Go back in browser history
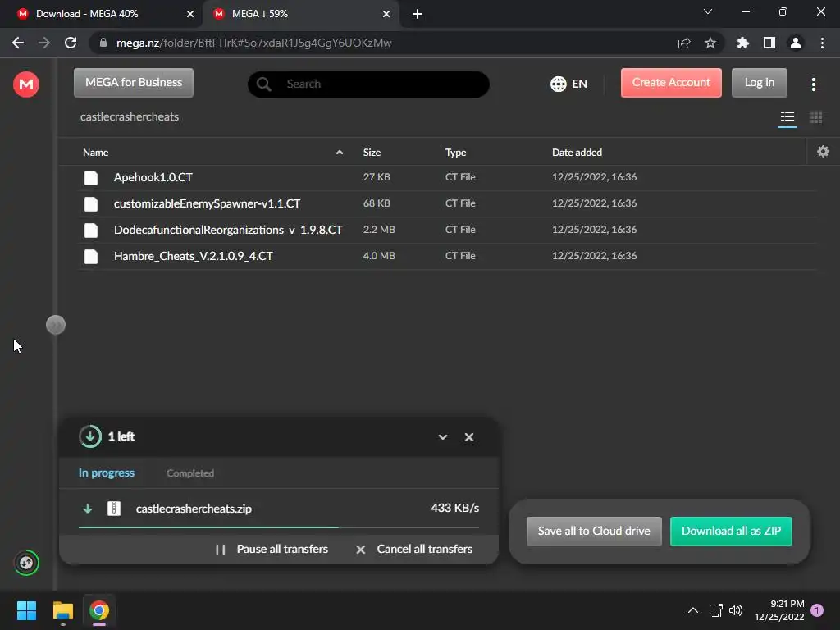Screen dimensions: 840x630 point(18,43)
